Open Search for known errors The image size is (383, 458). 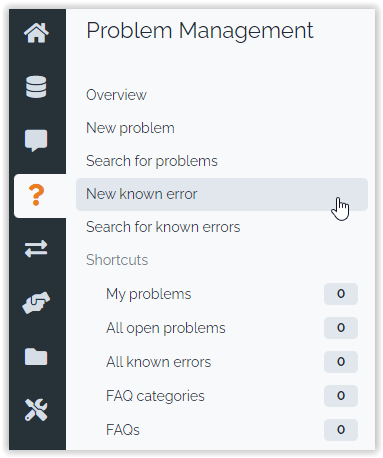(163, 227)
